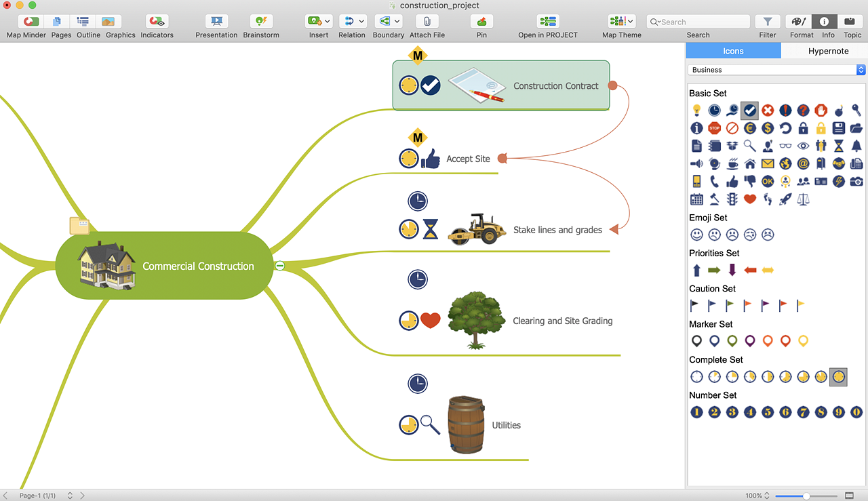
Task: Pick the camera icon in Basic Set
Action: [x=856, y=181]
